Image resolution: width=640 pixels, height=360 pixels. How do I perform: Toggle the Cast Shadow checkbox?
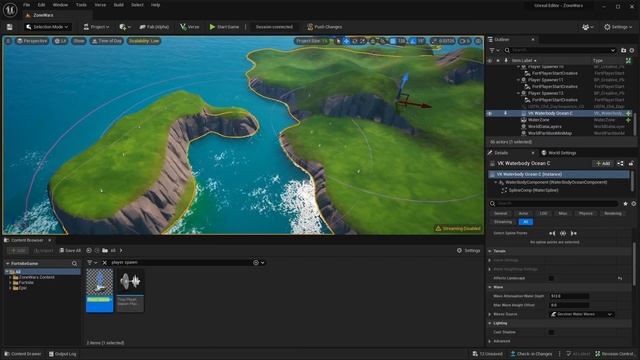click(x=551, y=332)
